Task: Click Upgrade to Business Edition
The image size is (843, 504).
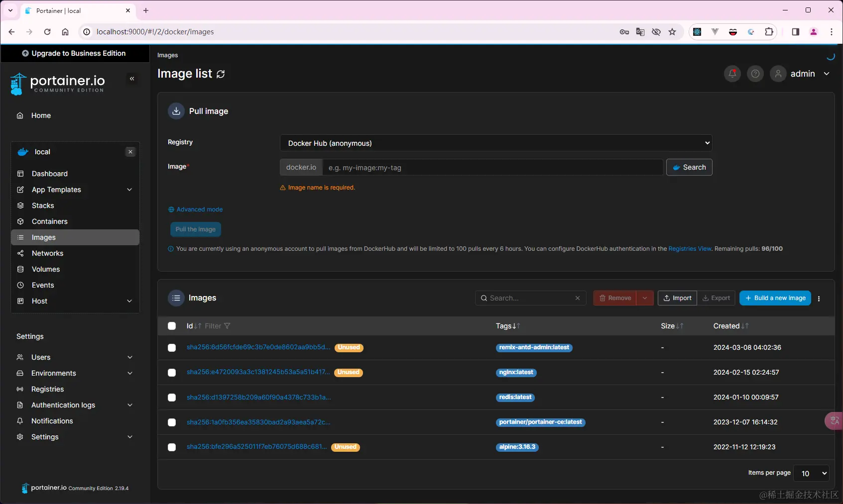Action: [74, 53]
